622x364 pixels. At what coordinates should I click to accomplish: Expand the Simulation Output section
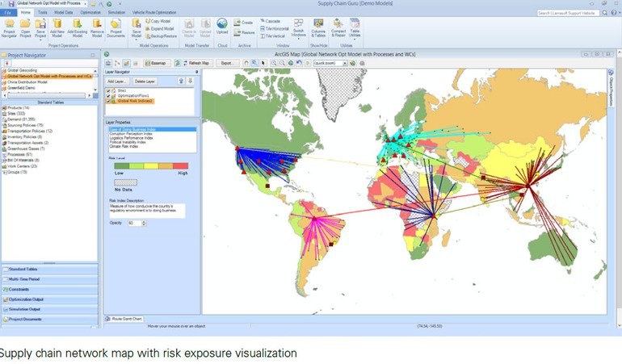pyautogui.click(x=49, y=309)
